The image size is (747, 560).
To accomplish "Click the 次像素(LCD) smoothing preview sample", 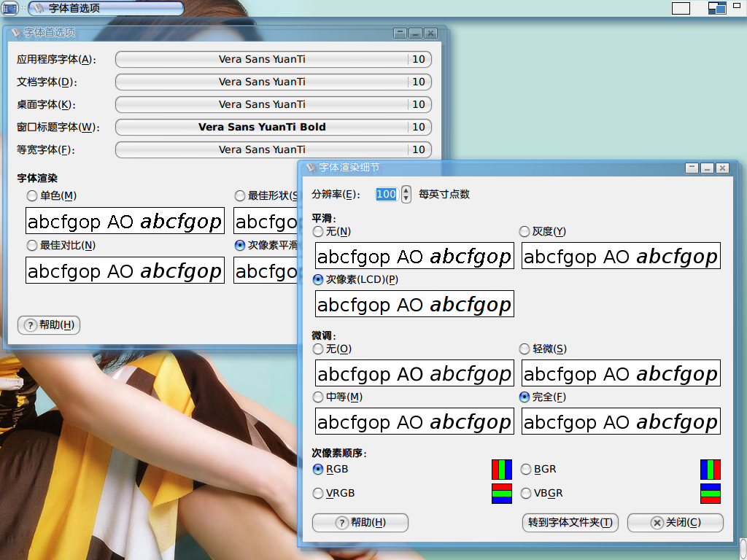I will click(x=414, y=304).
